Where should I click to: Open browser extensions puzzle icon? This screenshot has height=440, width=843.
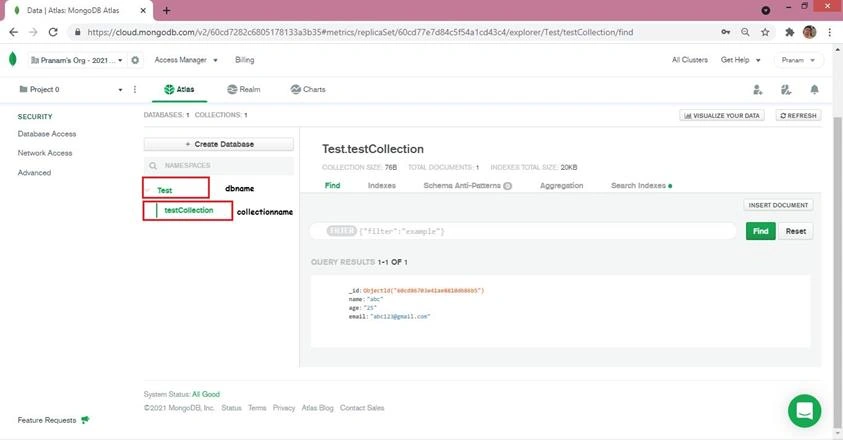coord(789,32)
